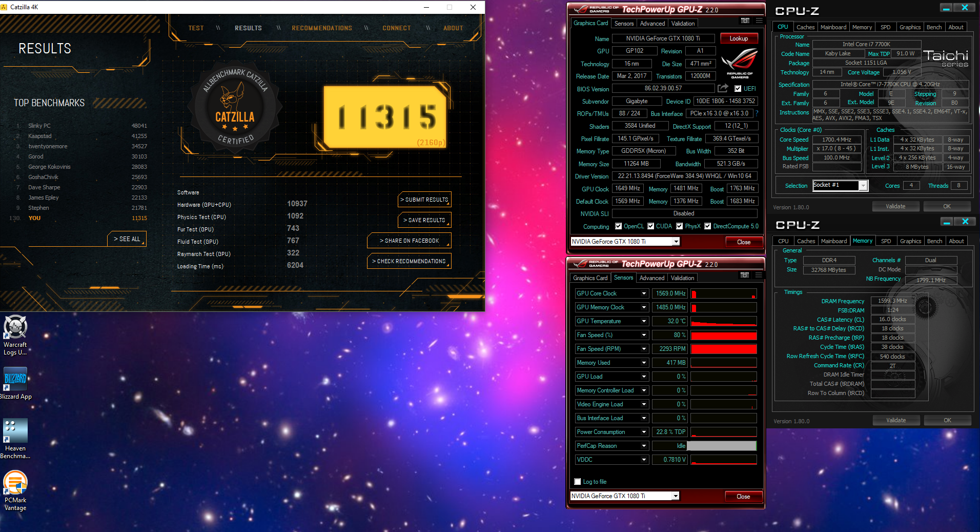Click the GPU Temperature sensor graph
Image resolution: width=980 pixels, height=532 pixels.
click(724, 321)
